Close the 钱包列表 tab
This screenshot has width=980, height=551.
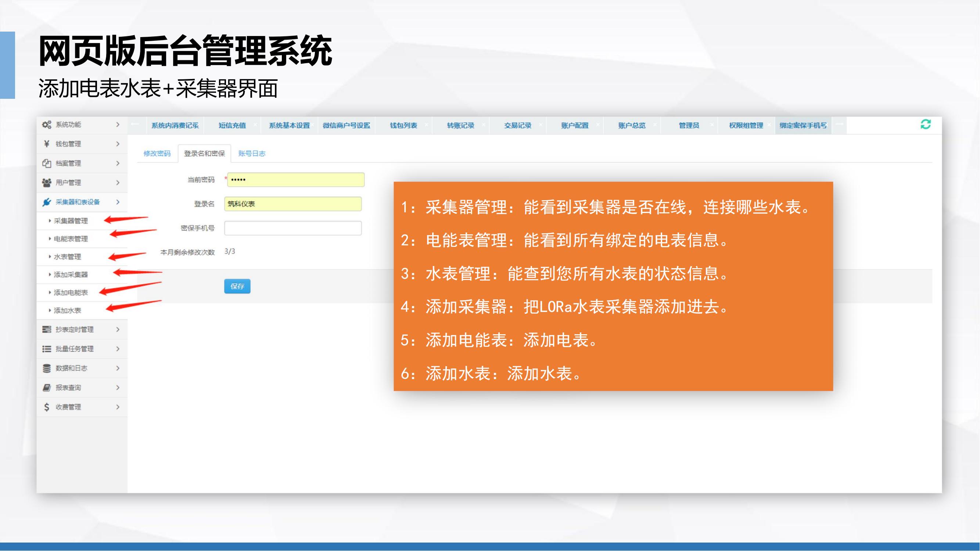pyautogui.click(x=426, y=125)
